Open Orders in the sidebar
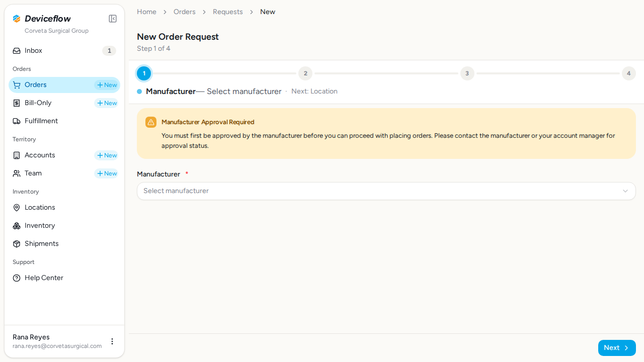 [64, 85]
